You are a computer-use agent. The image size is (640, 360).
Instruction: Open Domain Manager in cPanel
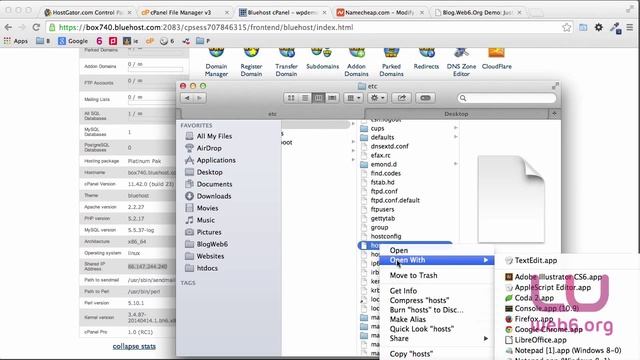click(216, 62)
